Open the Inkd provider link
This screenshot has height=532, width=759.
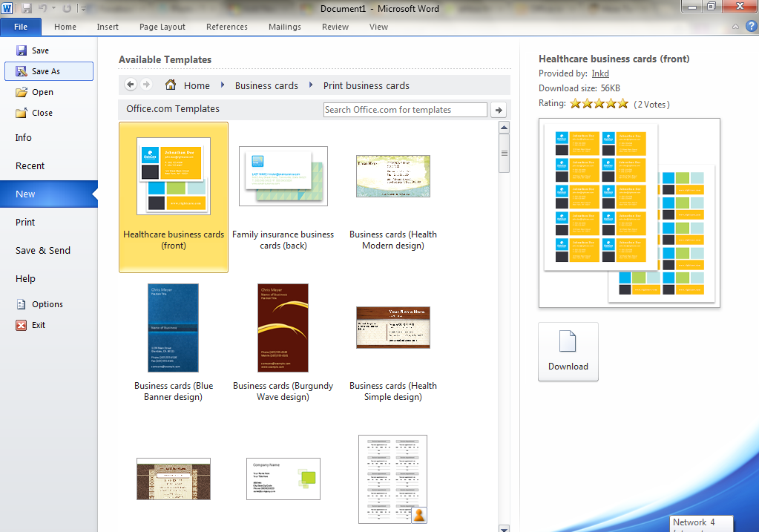click(x=600, y=73)
